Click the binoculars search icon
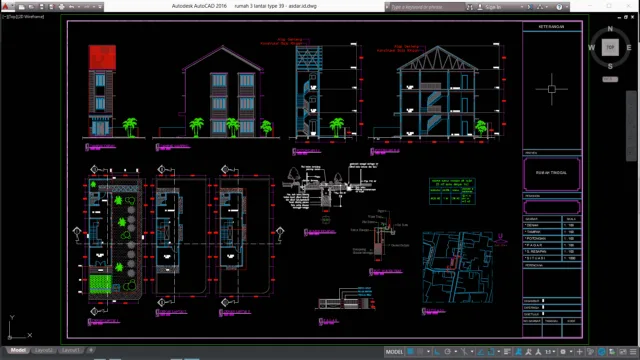640x360 pixels. click(x=470, y=7)
